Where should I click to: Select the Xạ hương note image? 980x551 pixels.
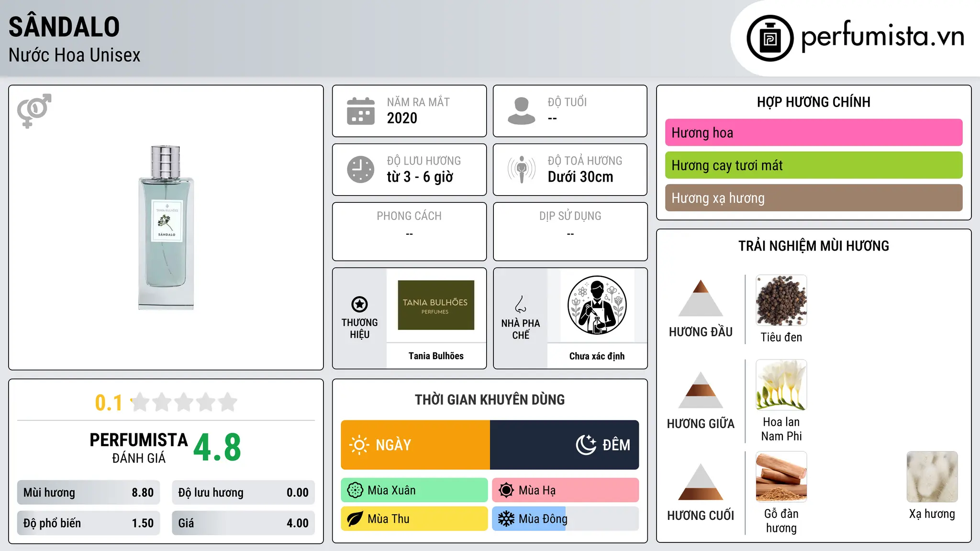(932, 477)
